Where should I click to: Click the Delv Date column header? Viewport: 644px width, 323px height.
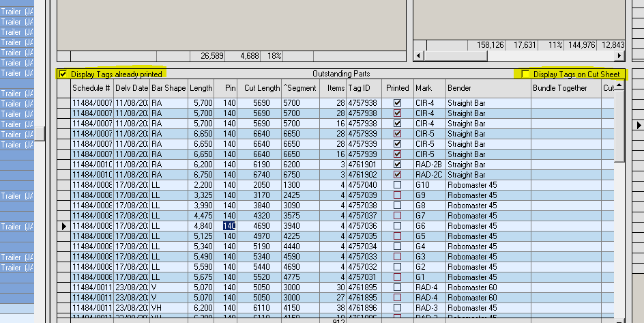pos(131,88)
